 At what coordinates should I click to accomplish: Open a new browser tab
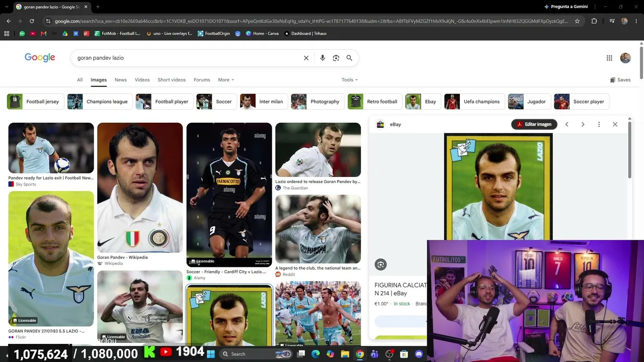click(x=98, y=7)
